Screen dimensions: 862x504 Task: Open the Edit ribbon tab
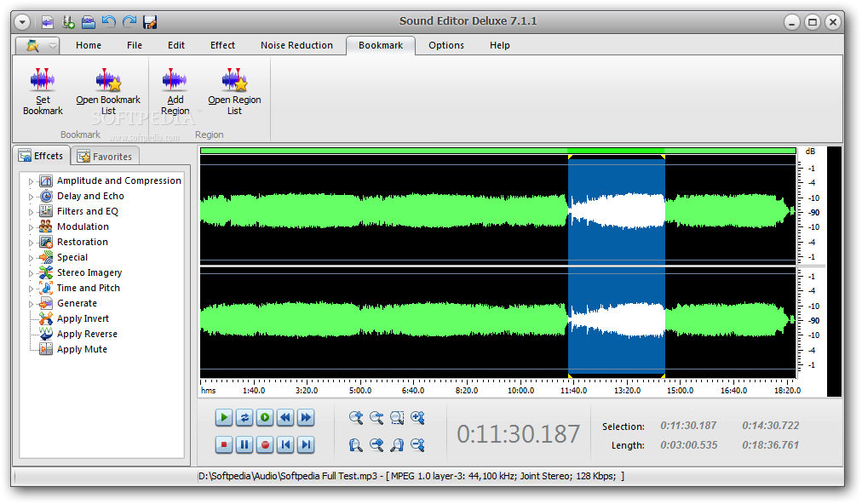click(x=176, y=46)
